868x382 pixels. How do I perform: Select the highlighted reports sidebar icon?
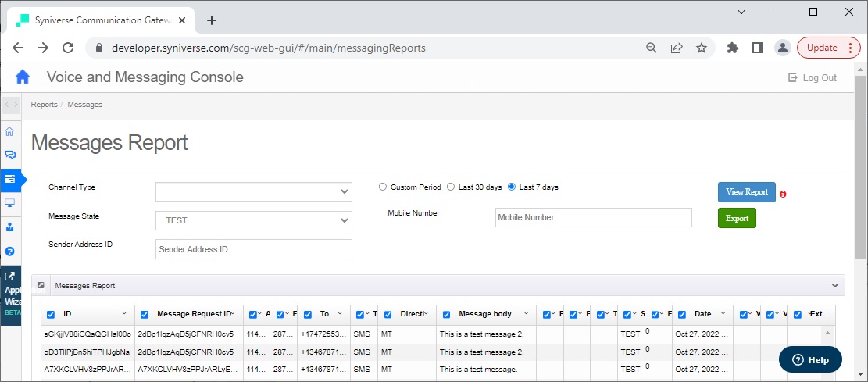click(10, 179)
